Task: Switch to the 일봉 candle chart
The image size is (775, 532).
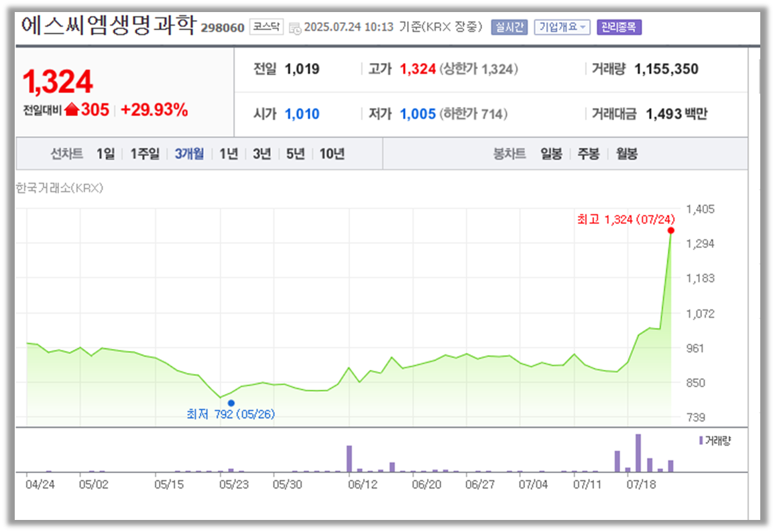Action: click(551, 153)
